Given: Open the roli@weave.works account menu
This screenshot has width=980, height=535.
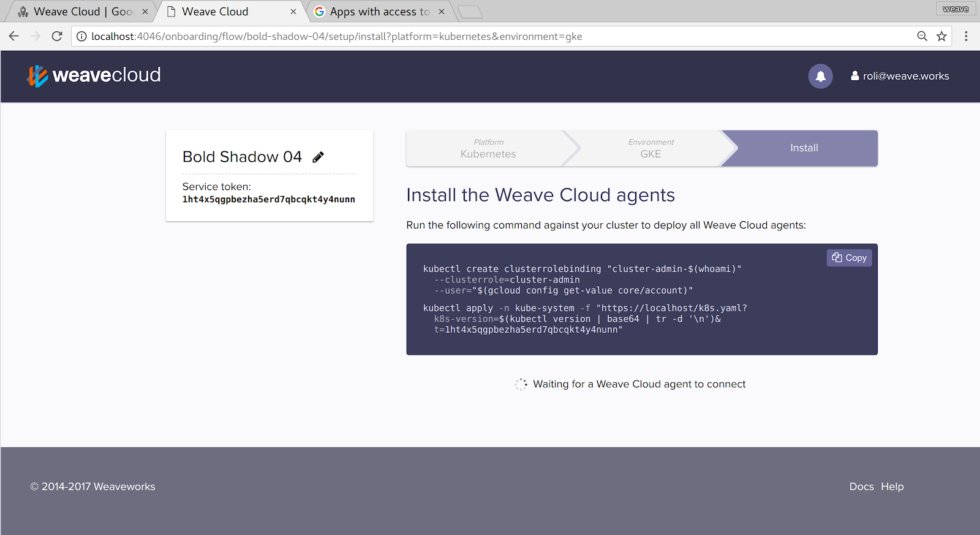Looking at the screenshot, I should tap(900, 76).
